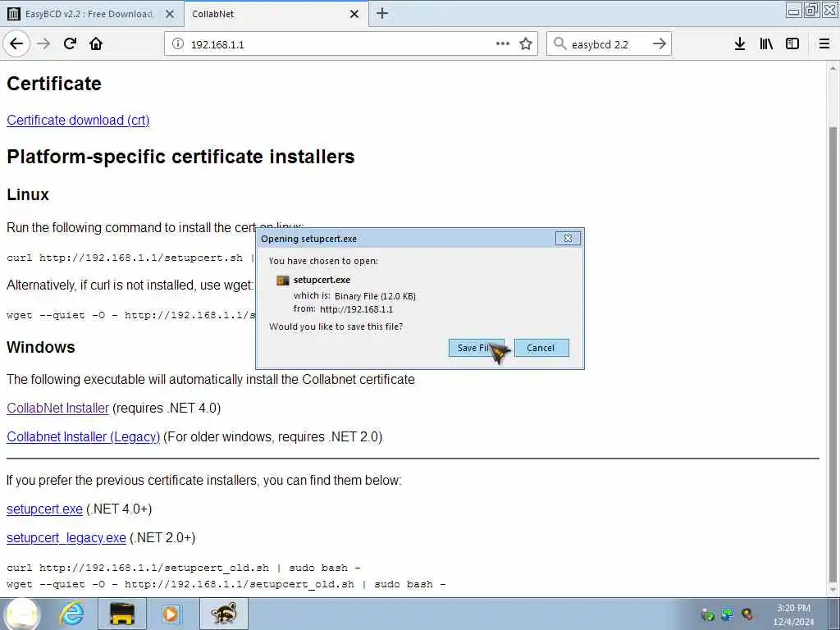The height and width of the screenshot is (630, 840).
Task: Open the hamburger application menu
Action: click(x=824, y=44)
